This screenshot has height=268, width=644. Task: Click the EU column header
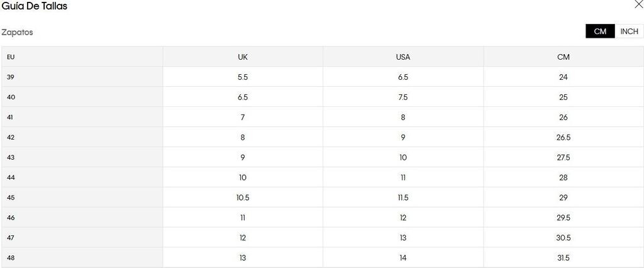click(x=11, y=57)
